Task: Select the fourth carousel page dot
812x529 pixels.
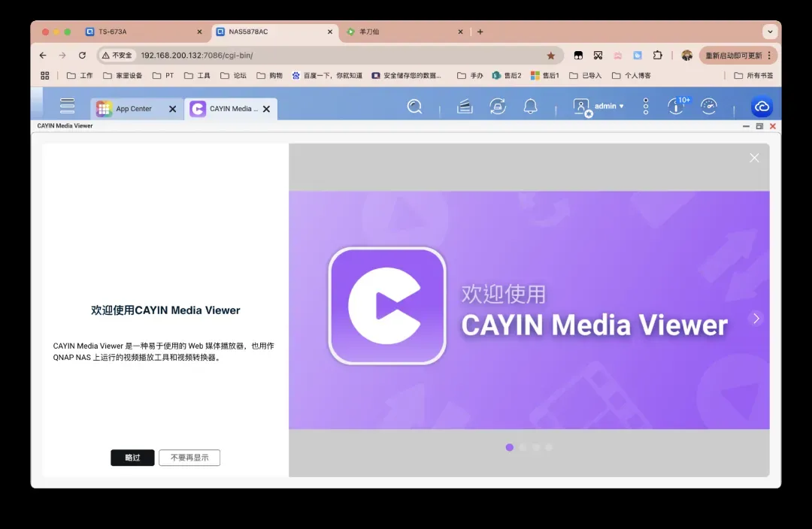Action: click(x=549, y=447)
